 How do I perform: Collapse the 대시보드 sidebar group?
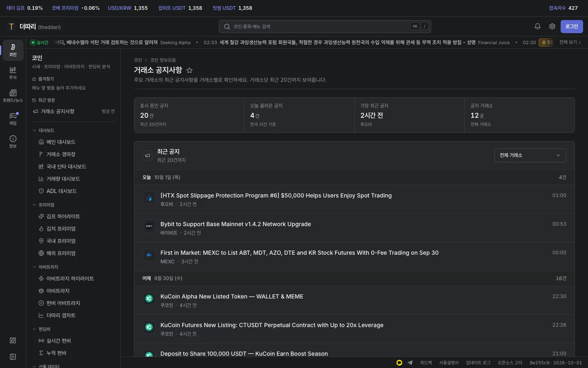point(43,130)
